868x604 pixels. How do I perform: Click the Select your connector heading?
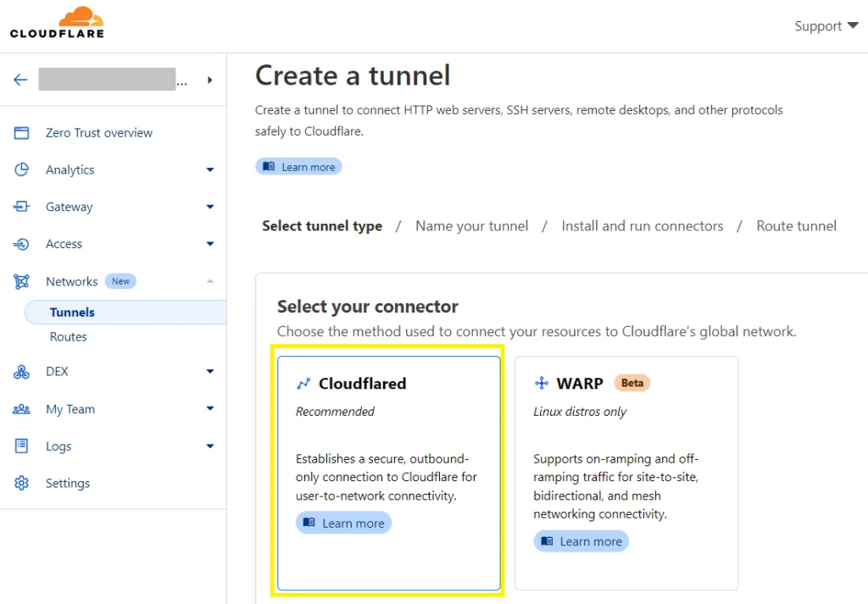coord(368,307)
